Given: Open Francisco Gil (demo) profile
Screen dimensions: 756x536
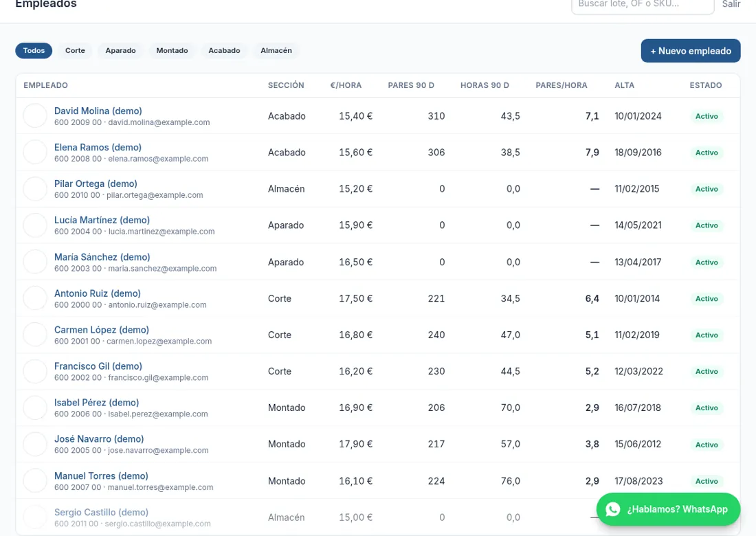Looking at the screenshot, I should click(98, 366).
